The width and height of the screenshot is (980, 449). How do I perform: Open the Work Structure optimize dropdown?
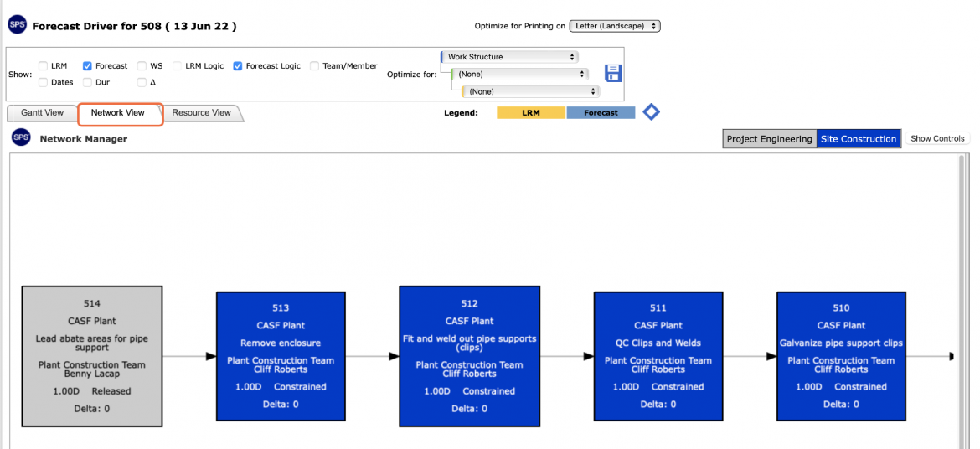[509, 57]
